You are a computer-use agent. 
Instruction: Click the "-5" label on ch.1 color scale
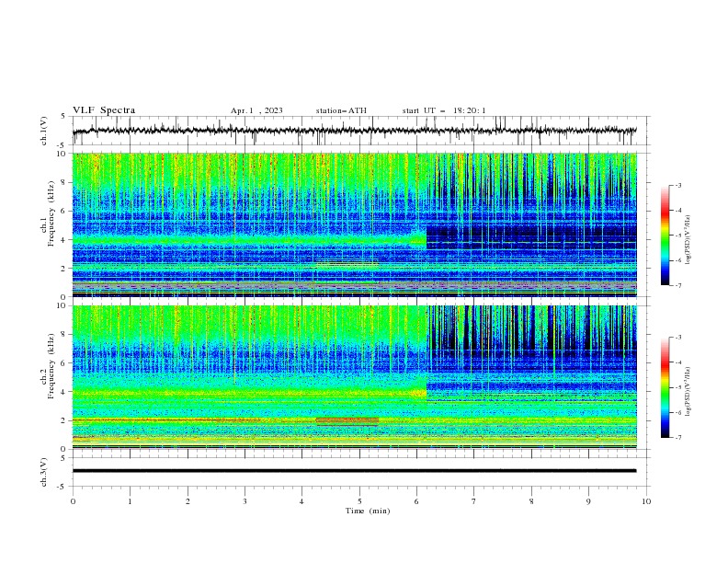tap(678, 236)
